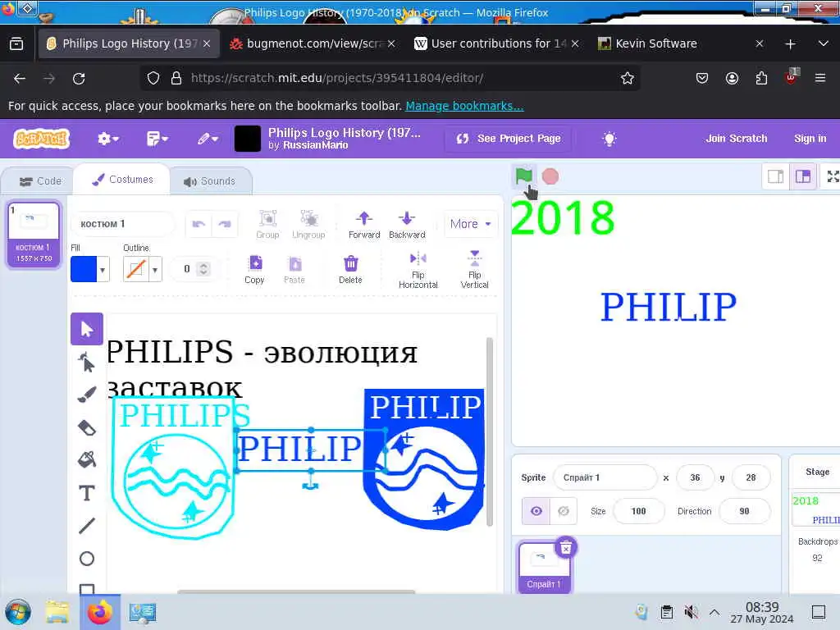Viewport: 840px width, 630px height.
Task: Select the Reshape tool
Action: point(87,363)
